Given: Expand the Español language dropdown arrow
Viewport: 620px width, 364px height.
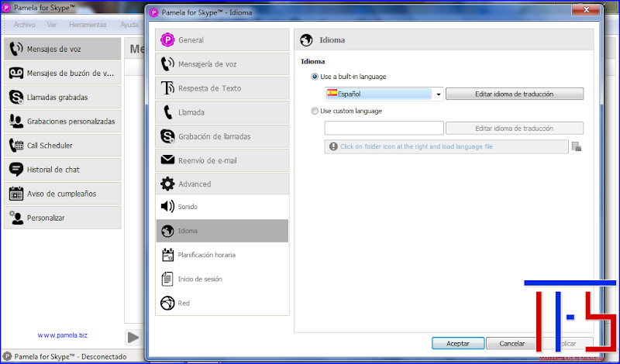Looking at the screenshot, I should click(x=438, y=94).
